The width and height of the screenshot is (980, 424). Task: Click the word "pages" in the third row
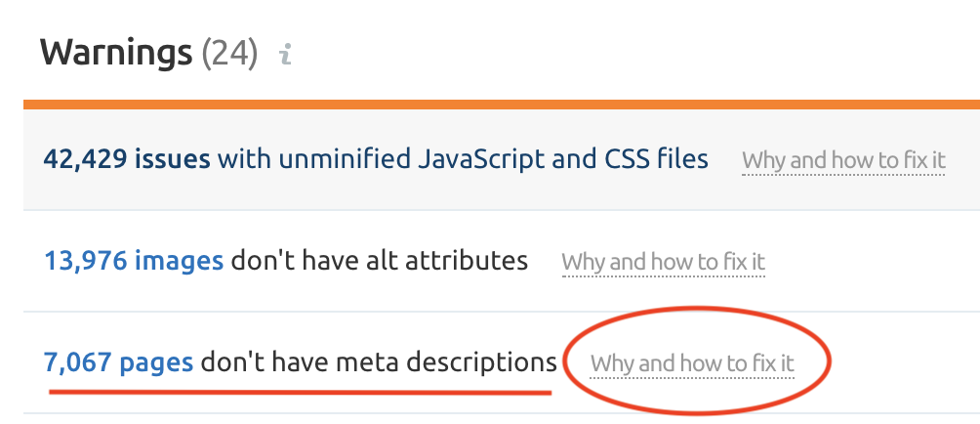[x=156, y=363]
